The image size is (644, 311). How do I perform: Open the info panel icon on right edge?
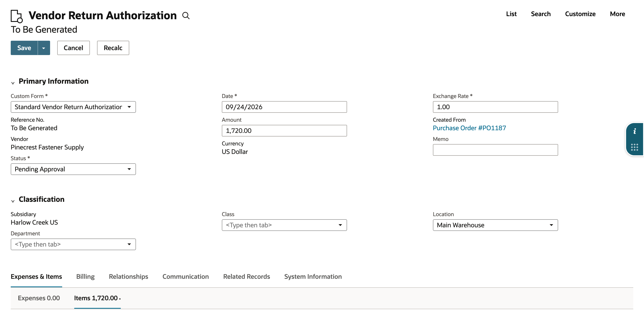tap(635, 131)
